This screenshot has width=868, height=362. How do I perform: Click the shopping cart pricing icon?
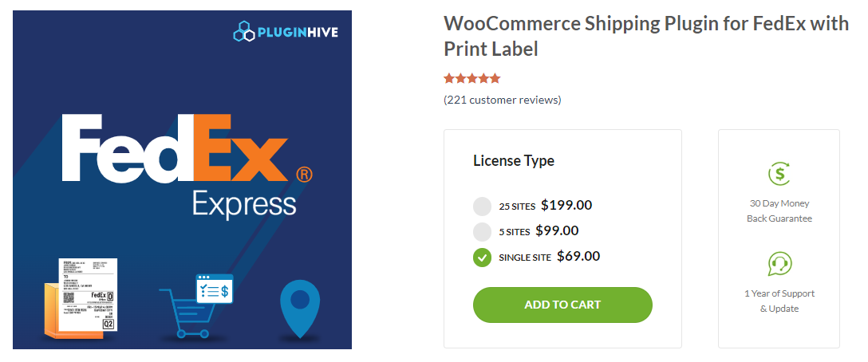click(195, 305)
